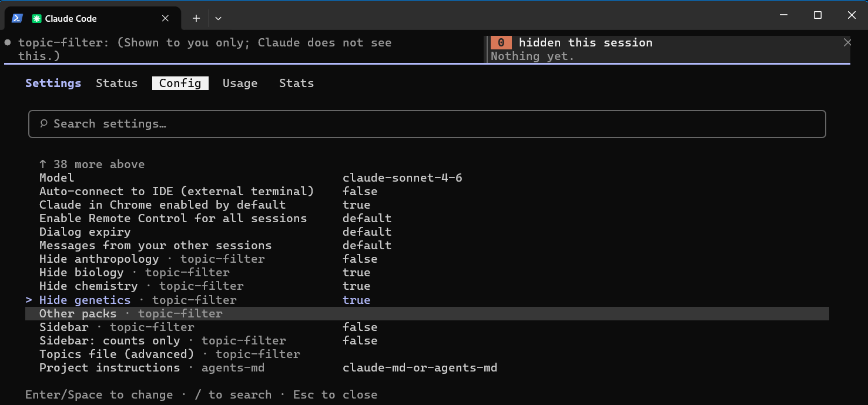Image resolution: width=868 pixels, height=405 pixels.
Task: Close the Claude Code terminal tab
Action: click(x=166, y=18)
